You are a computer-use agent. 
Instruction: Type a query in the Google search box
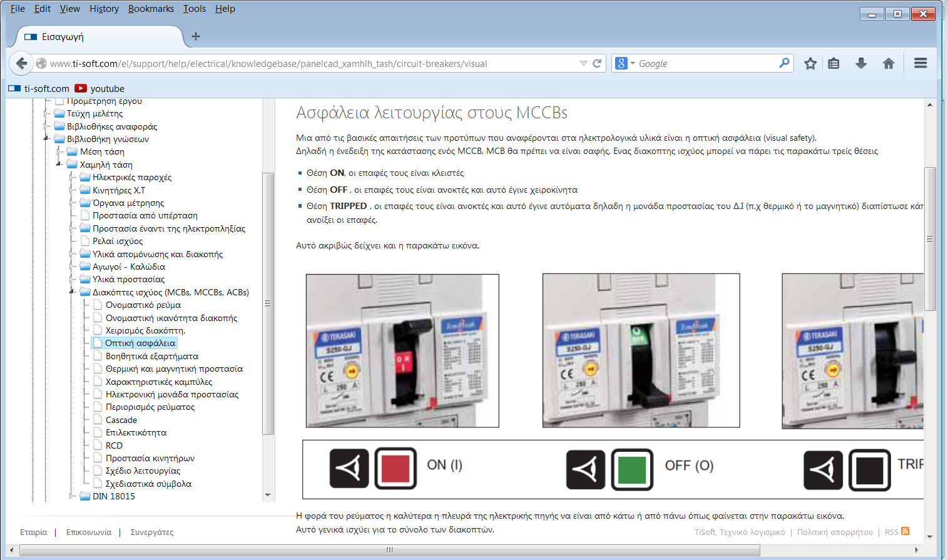point(701,63)
